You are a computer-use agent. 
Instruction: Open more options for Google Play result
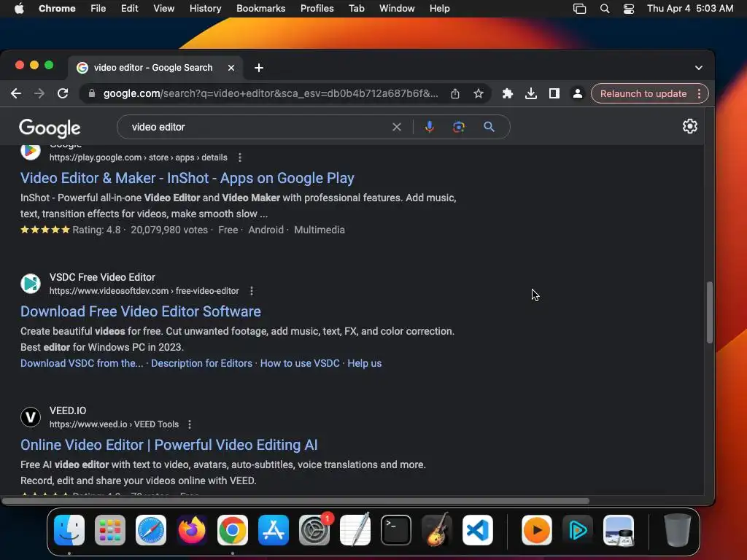coord(239,157)
